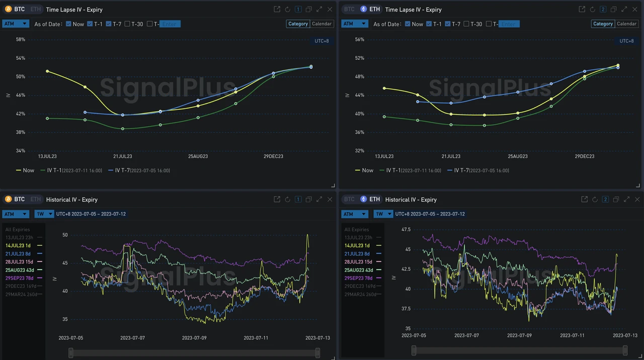644x360 pixels.
Task: Click left handle of BTC Historical range slider
Action: pos(71,353)
